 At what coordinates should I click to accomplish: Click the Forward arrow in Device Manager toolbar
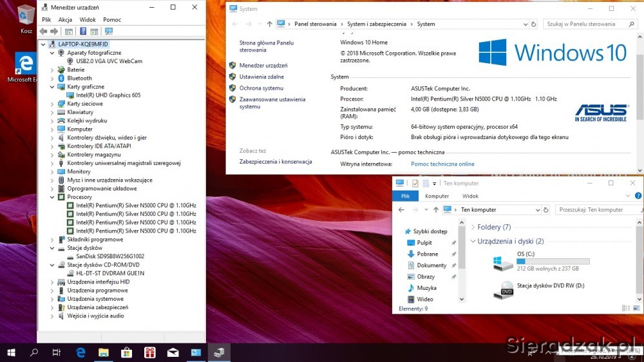click(x=54, y=31)
